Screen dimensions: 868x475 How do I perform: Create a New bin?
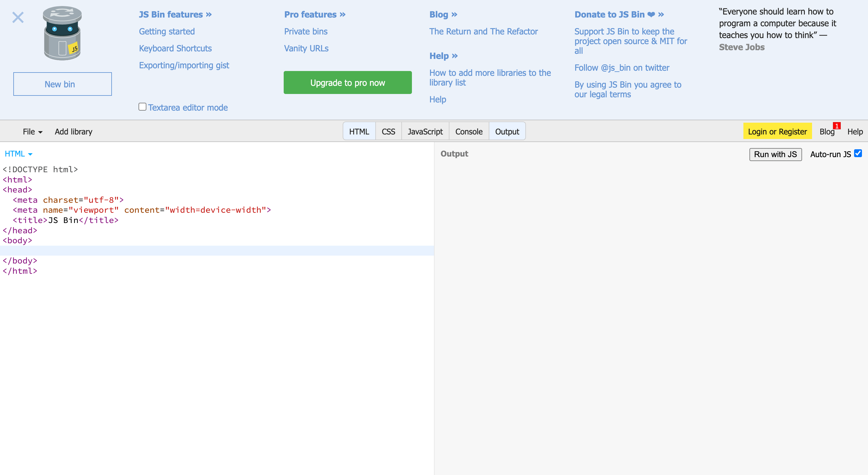[62, 84]
